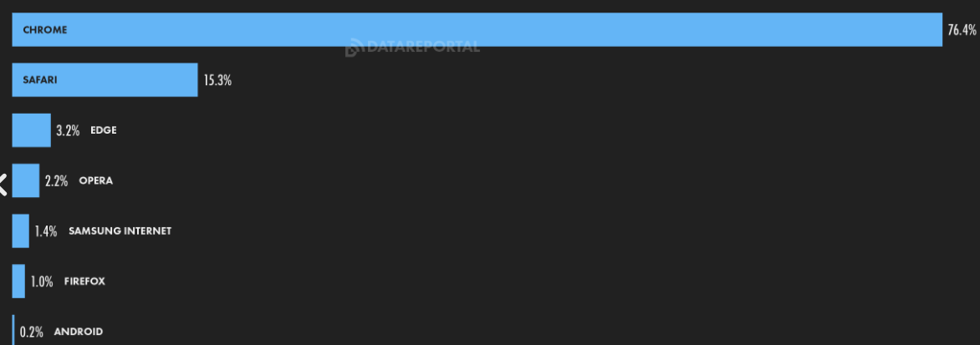Click the 3.2% value for Edge
The image size is (980, 345).
(68, 130)
